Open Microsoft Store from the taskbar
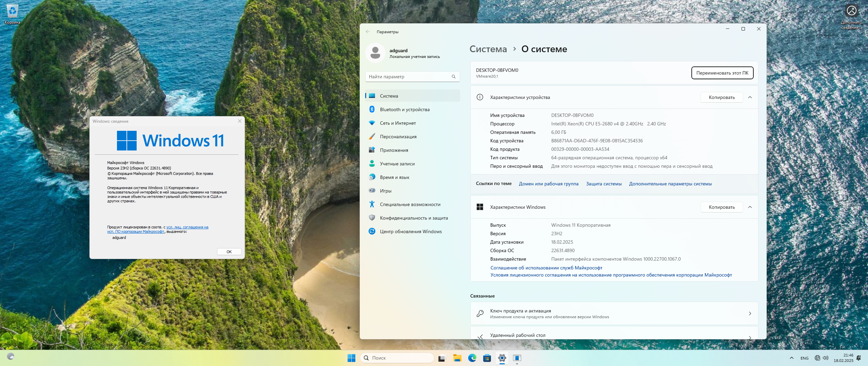The width and height of the screenshot is (868, 366). (x=487, y=358)
